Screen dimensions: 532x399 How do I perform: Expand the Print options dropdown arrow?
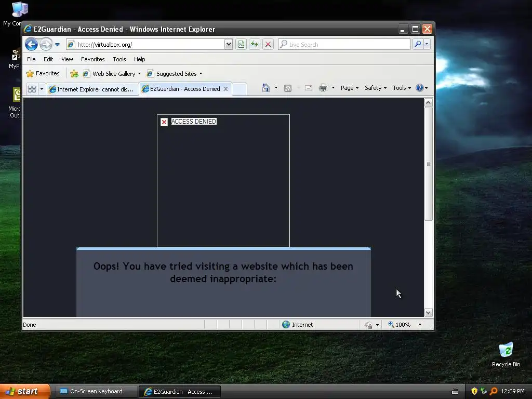coord(333,88)
